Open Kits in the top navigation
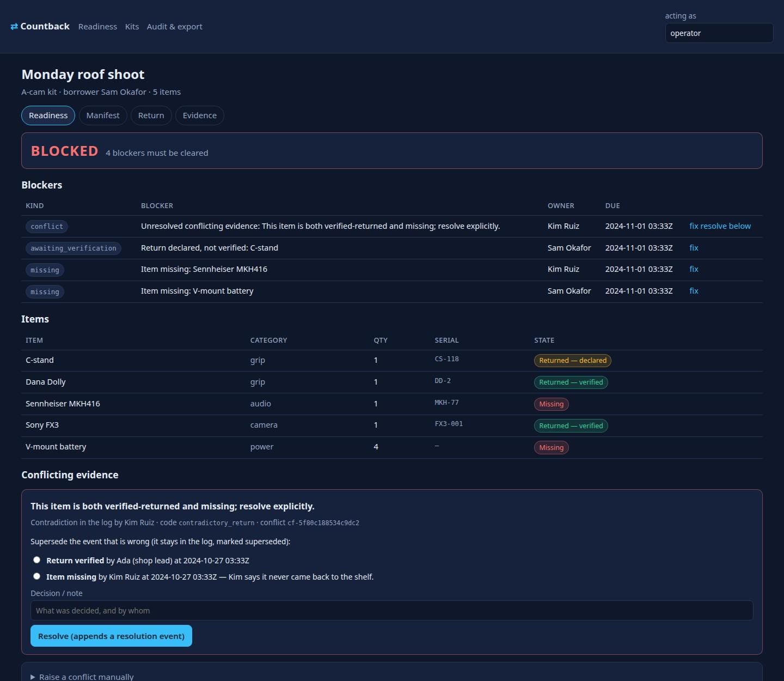Image resolution: width=784 pixels, height=681 pixels. pos(132,27)
